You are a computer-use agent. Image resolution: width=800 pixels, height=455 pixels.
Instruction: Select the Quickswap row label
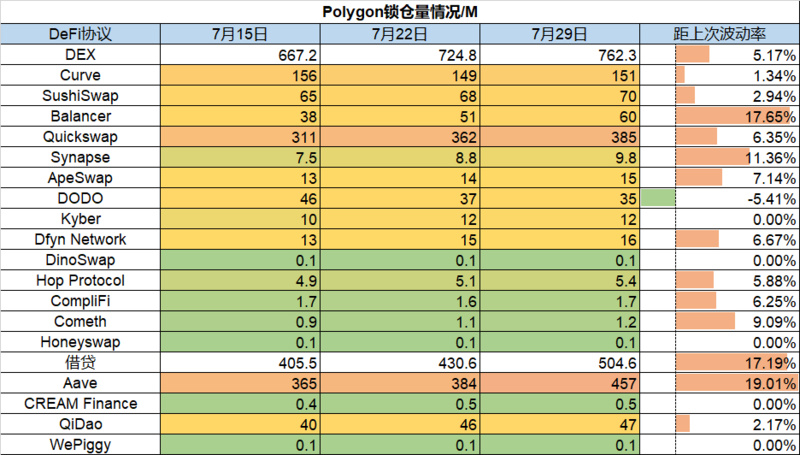pos(81,137)
